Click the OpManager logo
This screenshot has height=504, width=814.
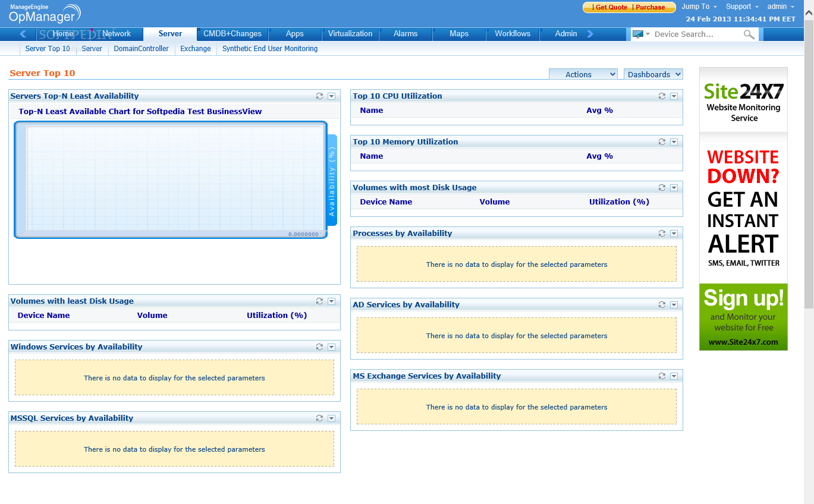(43, 14)
